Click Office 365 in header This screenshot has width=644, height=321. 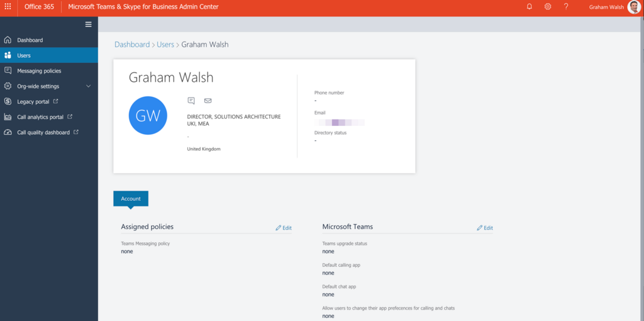(39, 6)
